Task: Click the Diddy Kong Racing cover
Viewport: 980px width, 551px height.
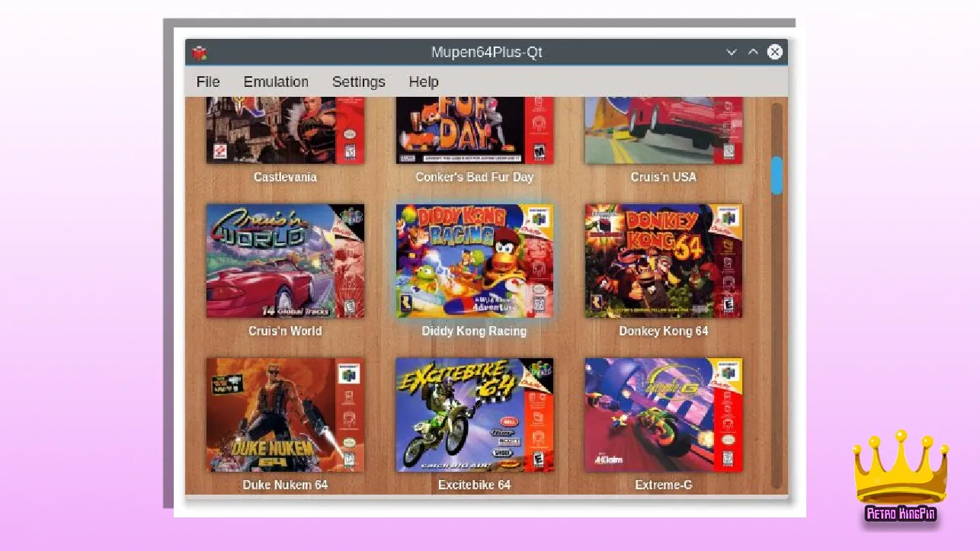Action: click(474, 261)
